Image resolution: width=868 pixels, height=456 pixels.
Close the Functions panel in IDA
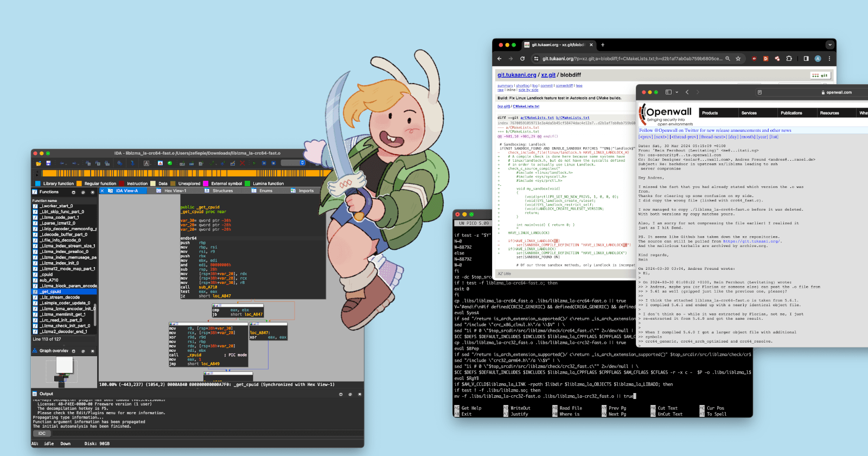(x=92, y=192)
